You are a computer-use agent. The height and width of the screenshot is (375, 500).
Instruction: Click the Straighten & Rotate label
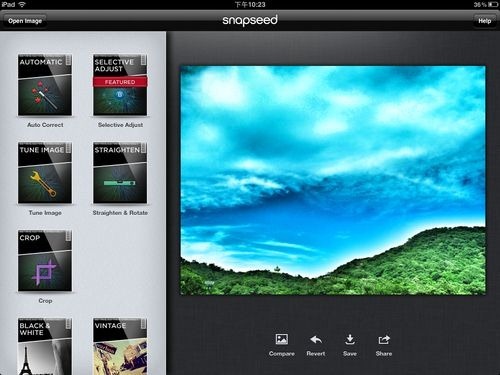pos(120,213)
